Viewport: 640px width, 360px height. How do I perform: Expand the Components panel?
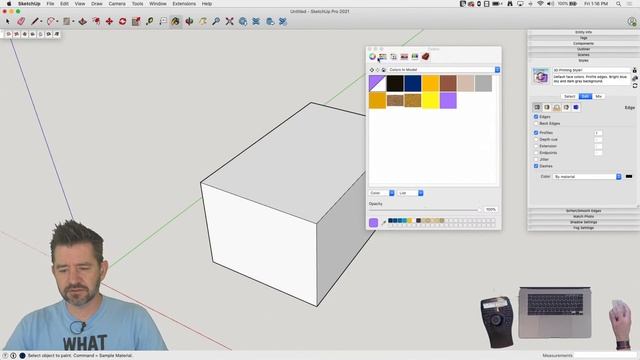coord(583,43)
